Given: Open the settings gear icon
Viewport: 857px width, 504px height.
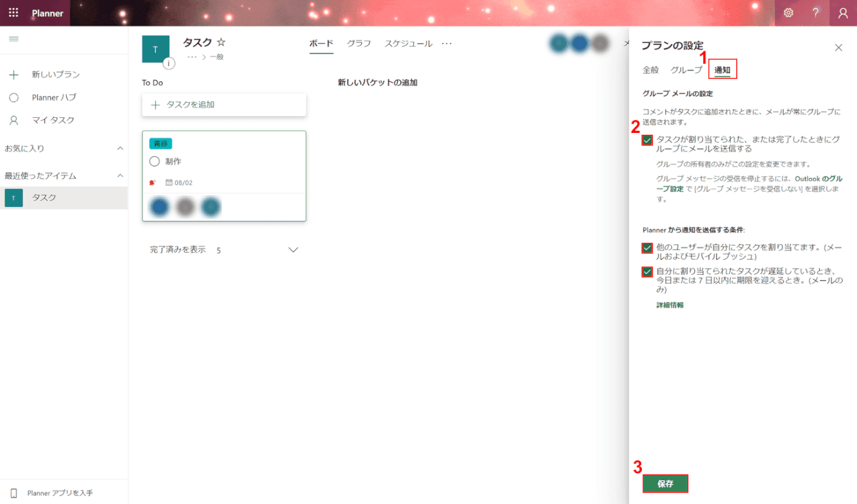Looking at the screenshot, I should click(x=788, y=13).
